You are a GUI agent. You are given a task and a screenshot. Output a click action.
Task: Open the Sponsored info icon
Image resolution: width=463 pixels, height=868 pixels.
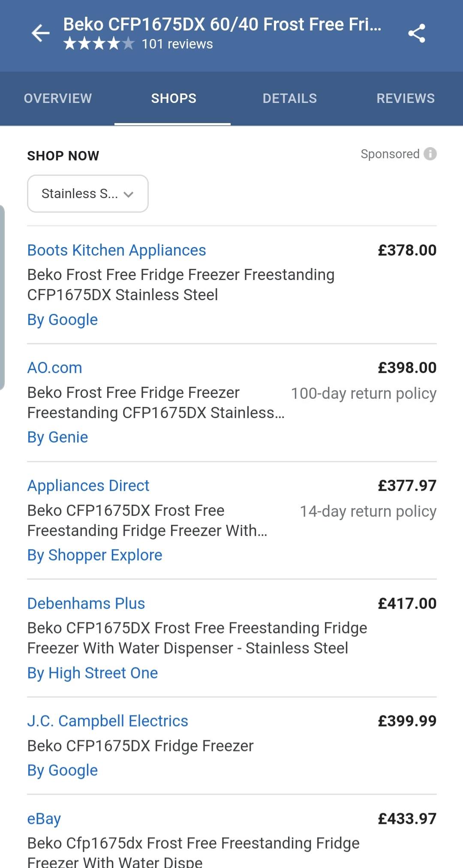(430, 154)
